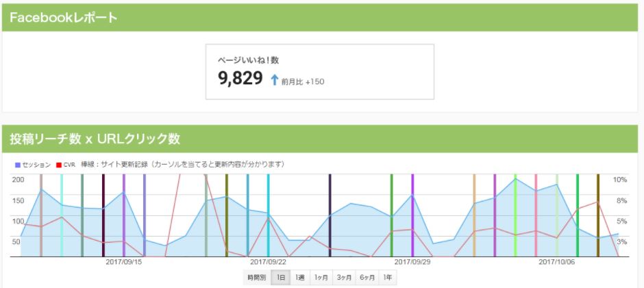Viewport: 644px width, 288px height.
Task: Toggle the セッション legend entry
Action: pos(33,165)
